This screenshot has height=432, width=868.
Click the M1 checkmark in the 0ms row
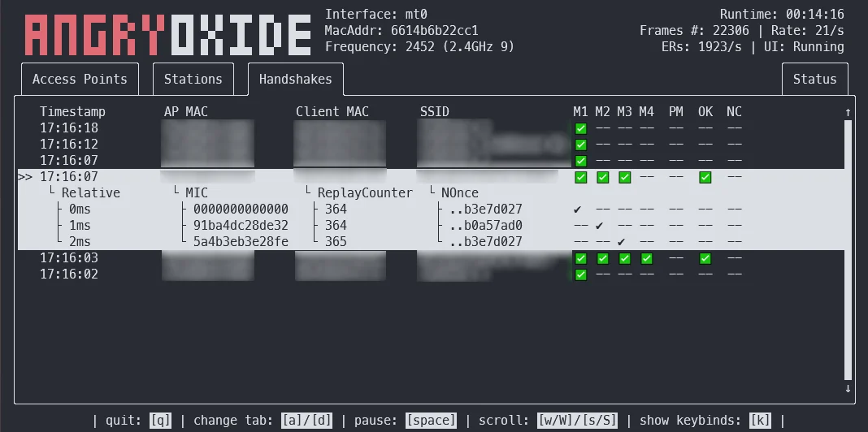click(578, 210)
